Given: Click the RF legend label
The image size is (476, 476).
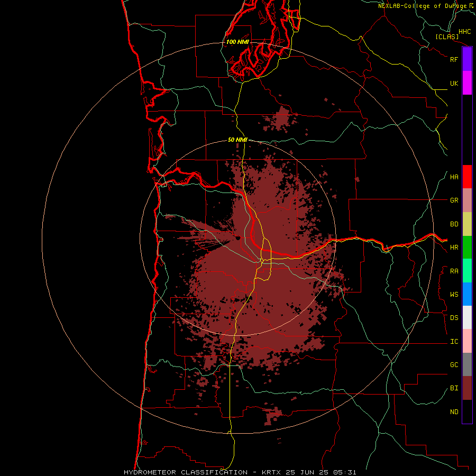Looking at the screenshot, I should coord(454,59).
